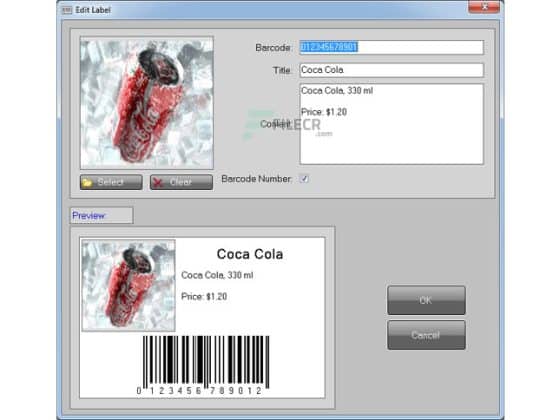Click the Clear image button

point(181,182)
